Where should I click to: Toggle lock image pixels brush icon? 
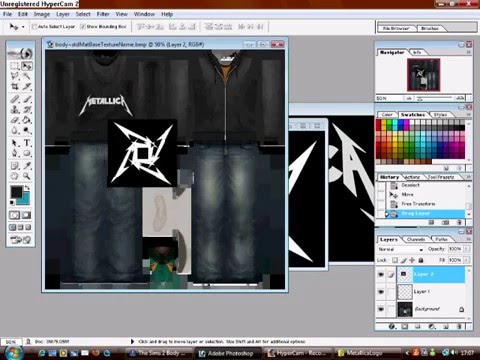coord(404,260)
